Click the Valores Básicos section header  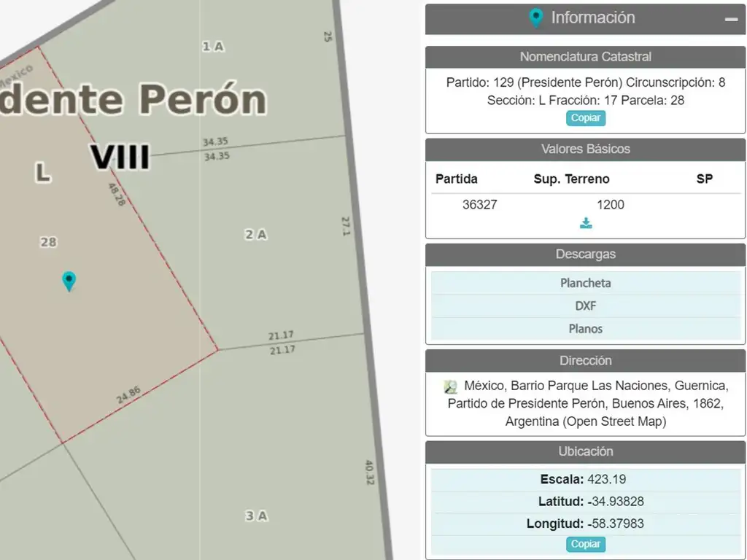pyautogui.click(x=585, y=149)
